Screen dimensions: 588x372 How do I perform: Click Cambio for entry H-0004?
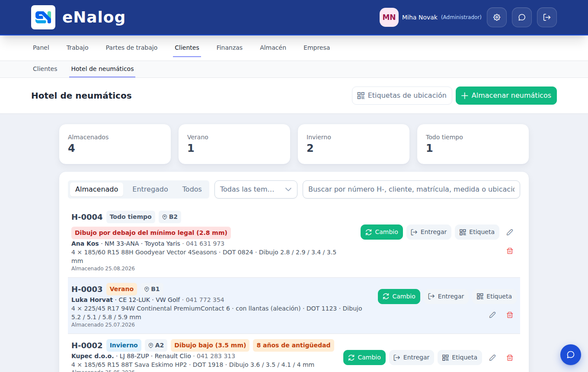point(382,232)
